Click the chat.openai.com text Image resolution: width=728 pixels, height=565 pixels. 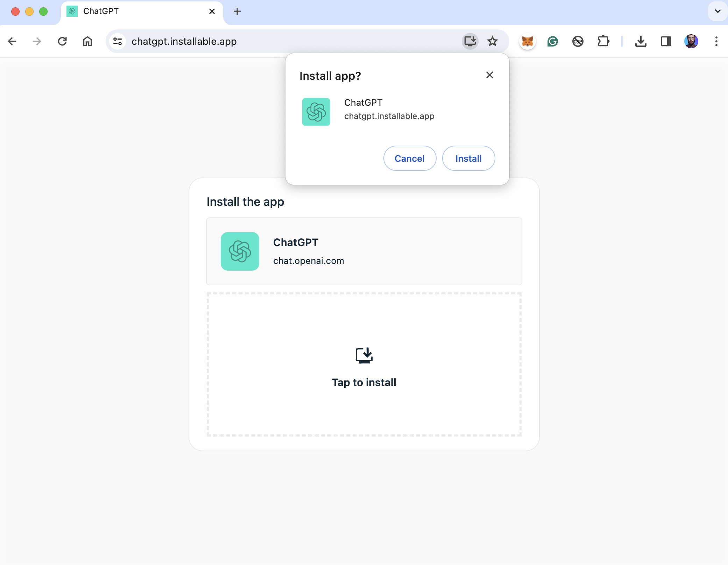tap(309, 261)
